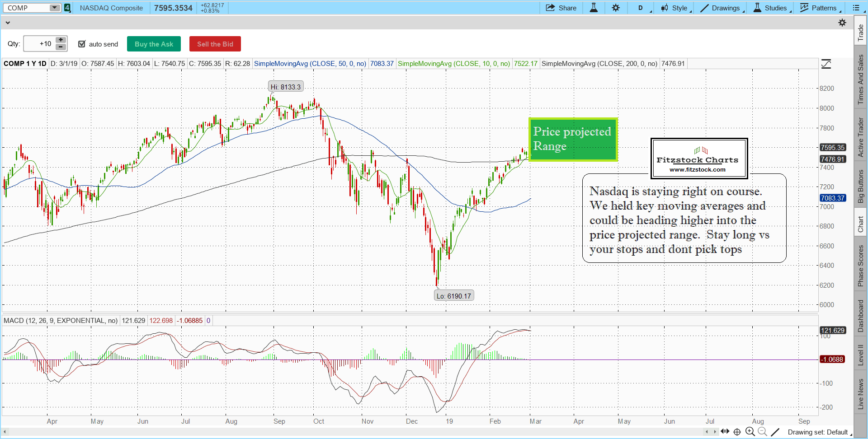Click the expand time axis icon
The height and width of the screenshot is (439, 868).
725,431
